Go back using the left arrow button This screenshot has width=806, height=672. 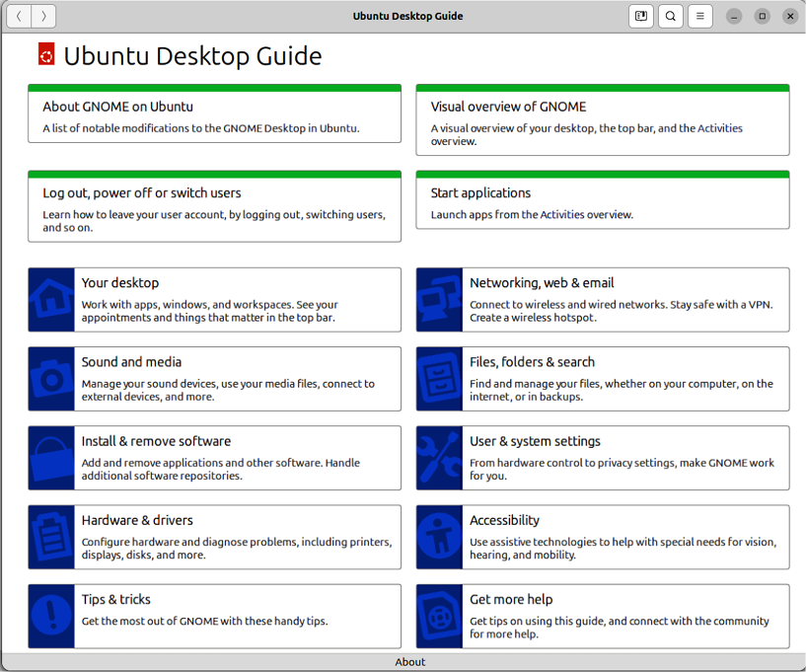pyautogui.click(x=19, y=16)
